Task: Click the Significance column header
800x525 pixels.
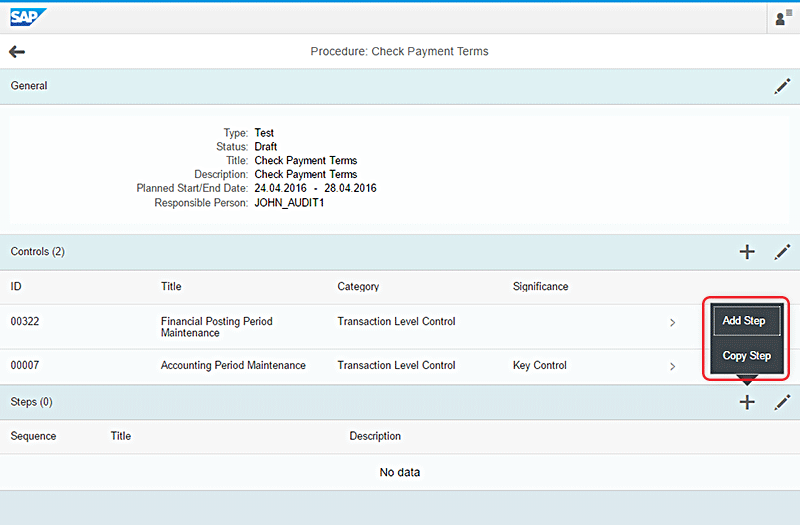Action: click(540, 287)
